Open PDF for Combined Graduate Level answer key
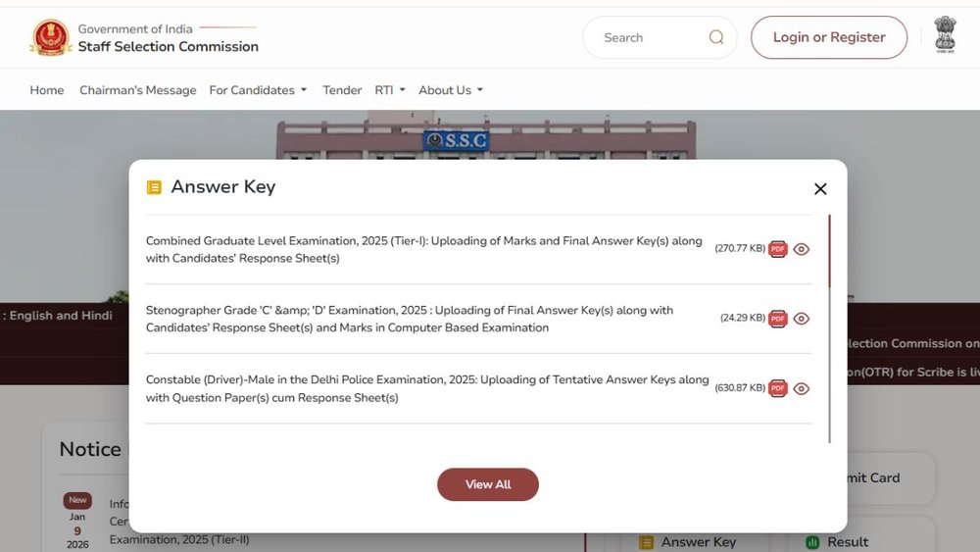This screenshot has height=552, width=980. (x=778, y=249)
